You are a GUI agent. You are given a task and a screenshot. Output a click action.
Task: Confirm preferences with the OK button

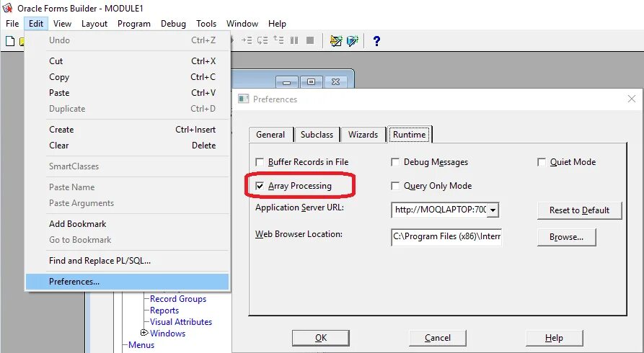coord(321,338)
